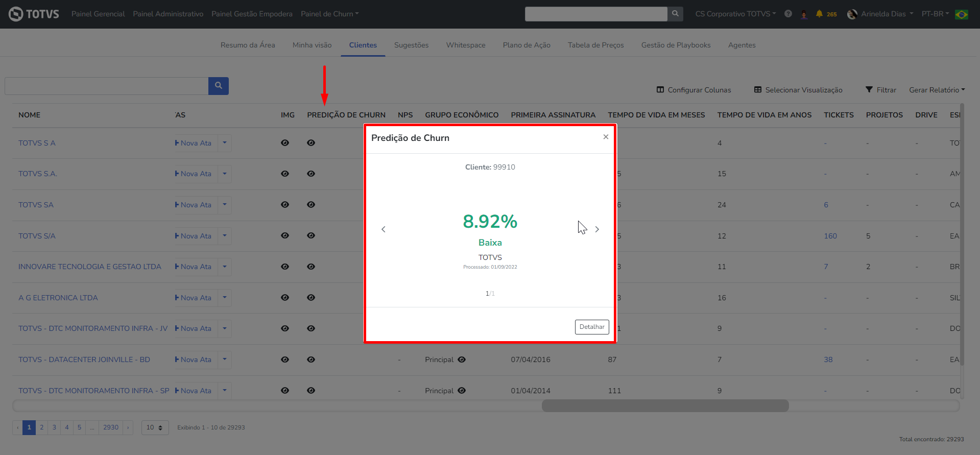The height and width of the screenshot is (455, 980).
Task: Open PT-BR language dropdown
Action: (935, 14)
